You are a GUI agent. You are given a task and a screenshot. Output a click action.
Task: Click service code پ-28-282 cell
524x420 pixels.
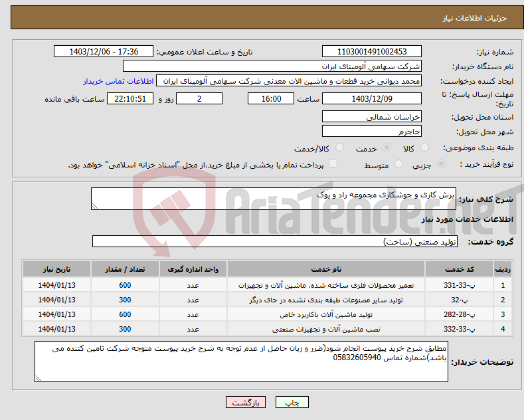[459, 314]
